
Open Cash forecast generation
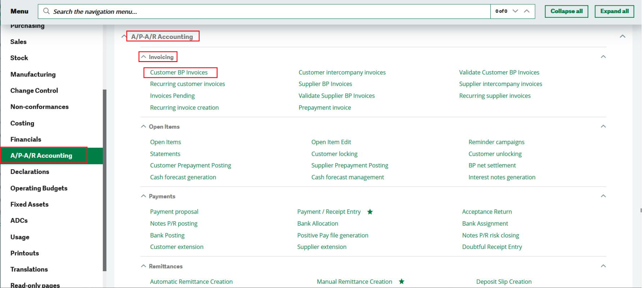[183, 177]
